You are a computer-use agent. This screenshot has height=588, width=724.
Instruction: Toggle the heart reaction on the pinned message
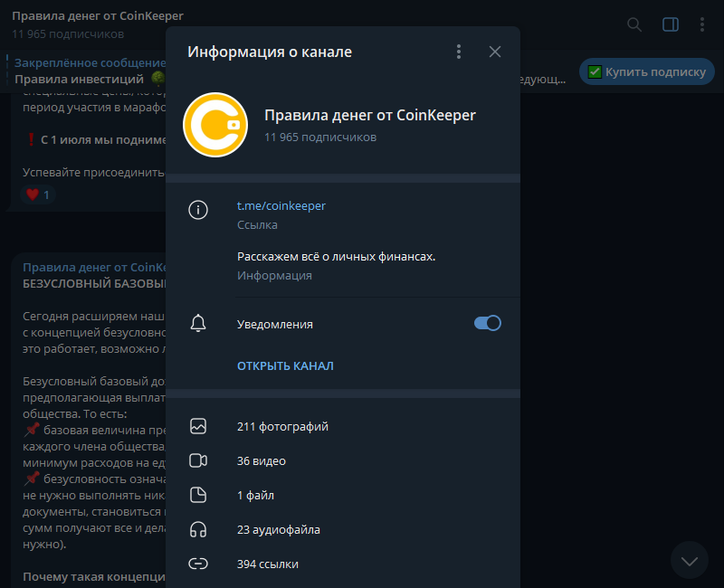tap(37, 194)
